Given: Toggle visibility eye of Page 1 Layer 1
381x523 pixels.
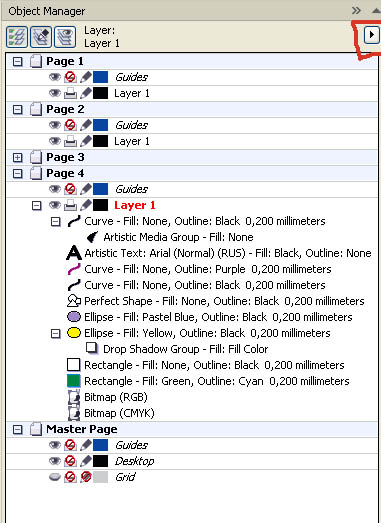Looking at the screenshot, I should (55, 93).
